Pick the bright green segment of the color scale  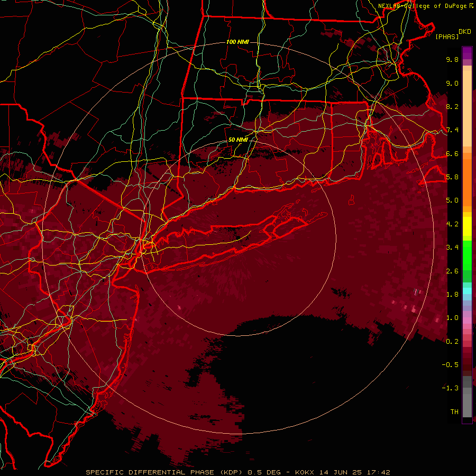pyautogui.click(x=467, y=255)
